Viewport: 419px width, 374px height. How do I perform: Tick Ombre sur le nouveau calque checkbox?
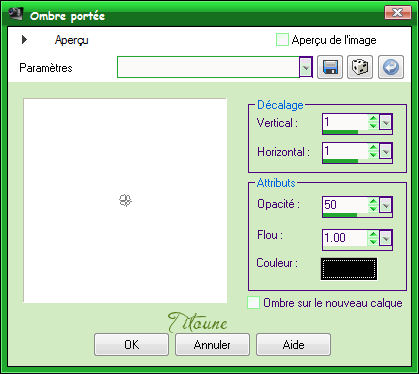pyautogui.click(x=253, y=303)
